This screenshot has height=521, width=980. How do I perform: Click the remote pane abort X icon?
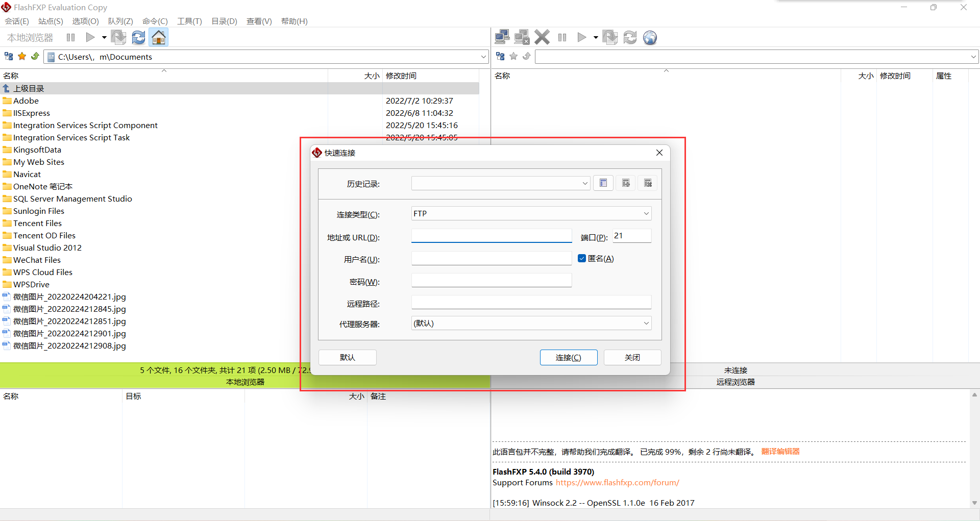click(542, 37)
